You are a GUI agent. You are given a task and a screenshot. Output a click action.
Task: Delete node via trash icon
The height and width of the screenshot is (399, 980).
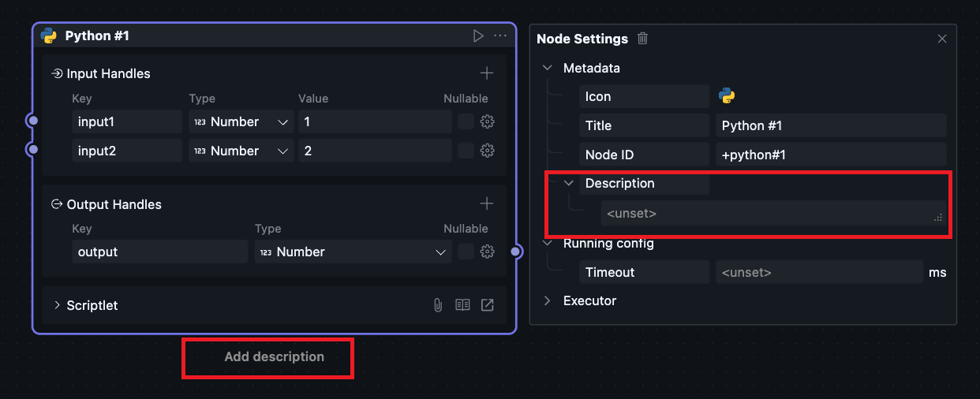[643, 39]
